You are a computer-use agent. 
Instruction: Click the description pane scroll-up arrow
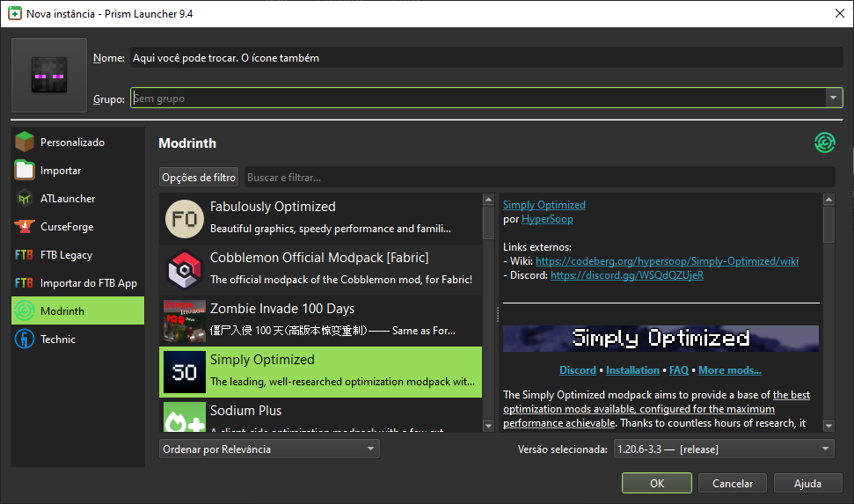pos(828,200)
